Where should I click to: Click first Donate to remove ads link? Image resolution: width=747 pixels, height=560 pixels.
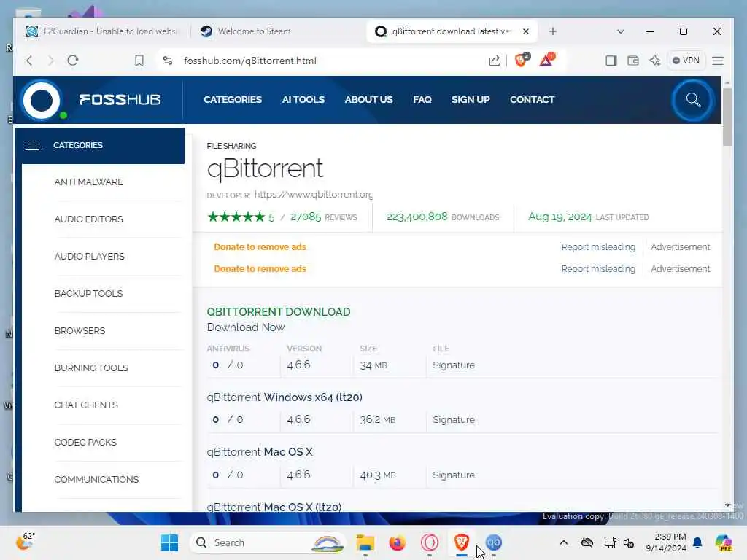(x=260, y=246)
